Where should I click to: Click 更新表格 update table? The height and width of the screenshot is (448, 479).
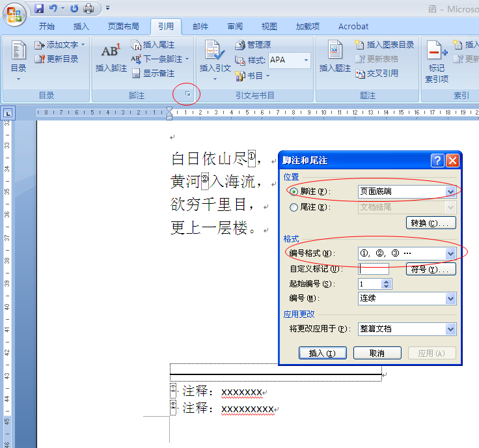pos(377,59)
